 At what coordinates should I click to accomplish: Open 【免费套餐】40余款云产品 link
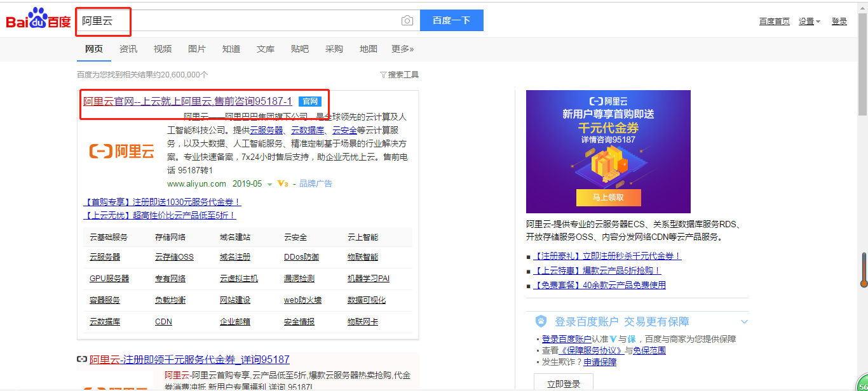[x=600, y=286]
